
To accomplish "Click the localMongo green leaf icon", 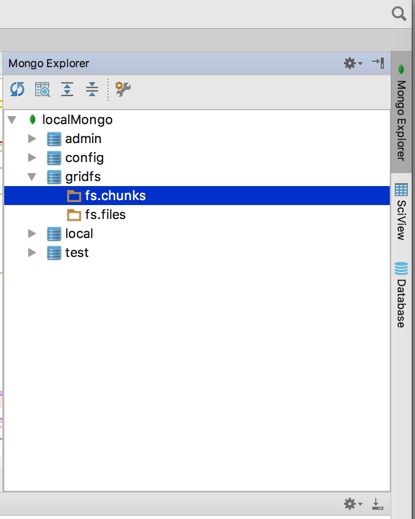I will pyautogui.click(x=32, y=119).
